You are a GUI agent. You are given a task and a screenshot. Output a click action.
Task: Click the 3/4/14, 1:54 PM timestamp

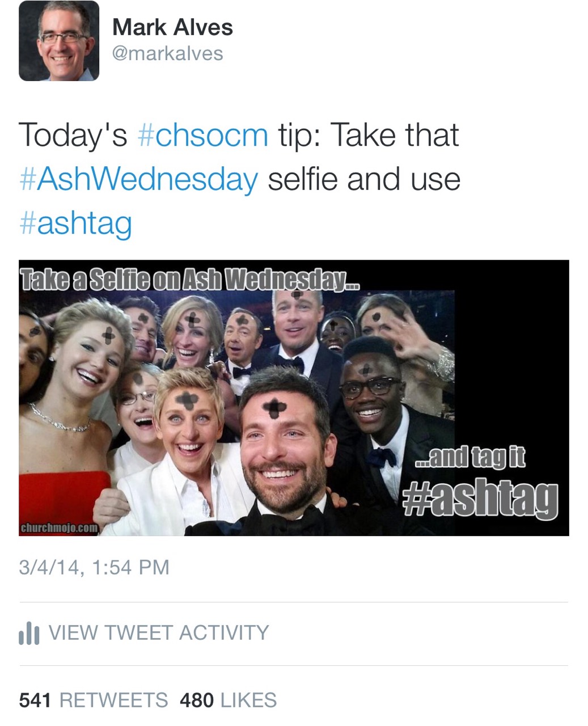tap(94, 567)
